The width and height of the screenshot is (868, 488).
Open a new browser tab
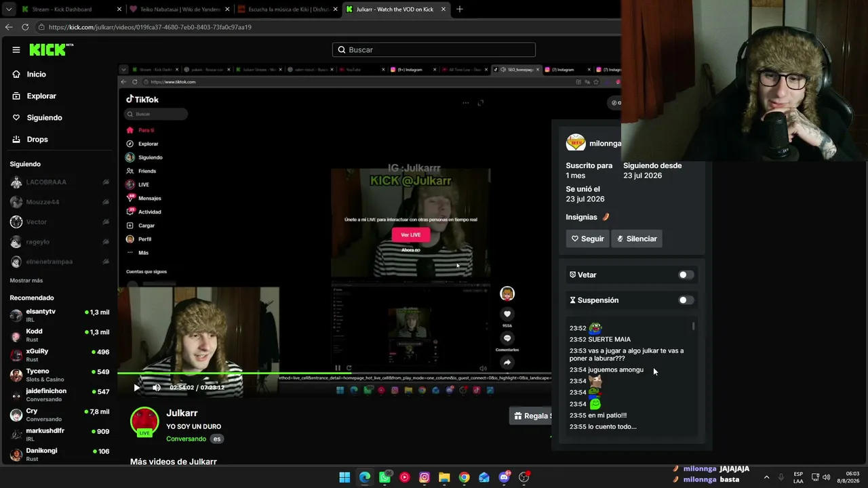click(460, 9)
